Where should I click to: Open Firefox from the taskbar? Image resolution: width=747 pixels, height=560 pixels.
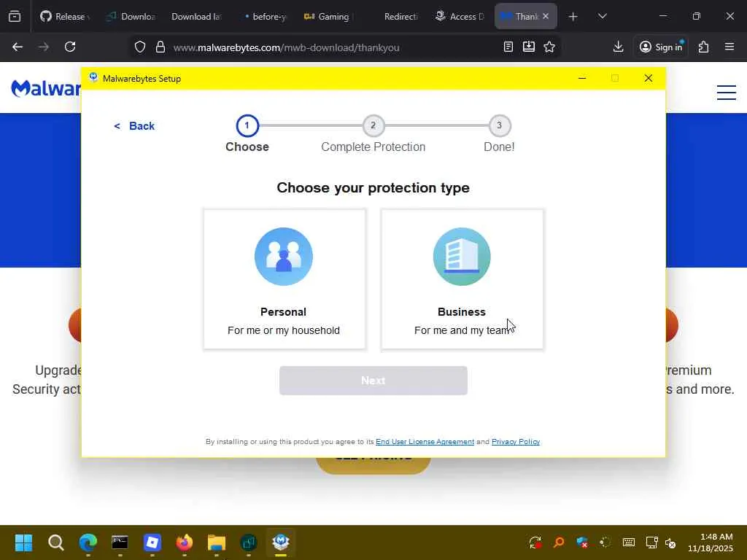pyautogui.click(x=185, y=542)
